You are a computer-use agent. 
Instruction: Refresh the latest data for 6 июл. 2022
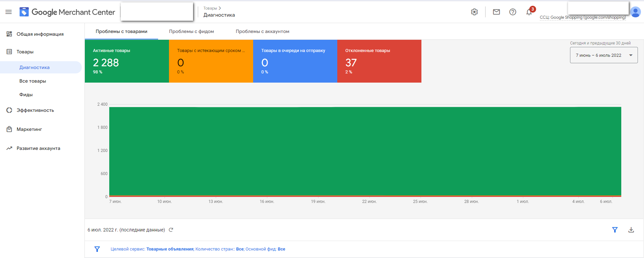[x=171, y=230]
